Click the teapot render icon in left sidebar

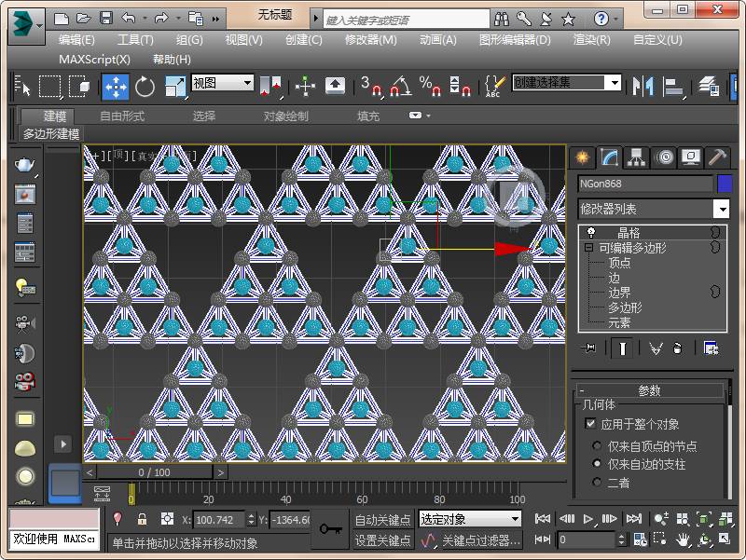(24, 165)
